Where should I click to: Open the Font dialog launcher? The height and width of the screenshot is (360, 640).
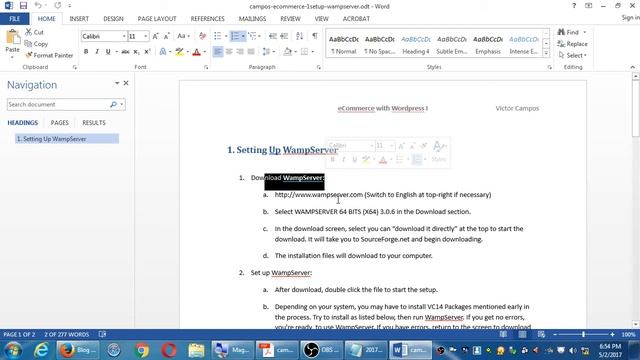pos(206,67)
